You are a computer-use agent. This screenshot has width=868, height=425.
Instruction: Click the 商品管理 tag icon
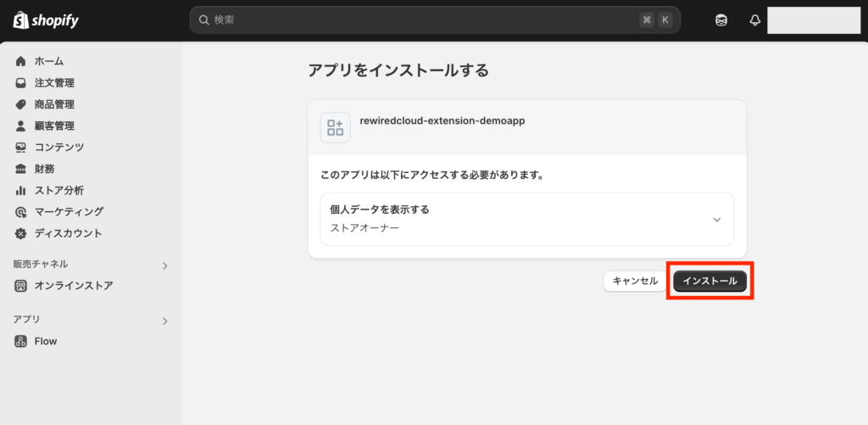(20, 104)
